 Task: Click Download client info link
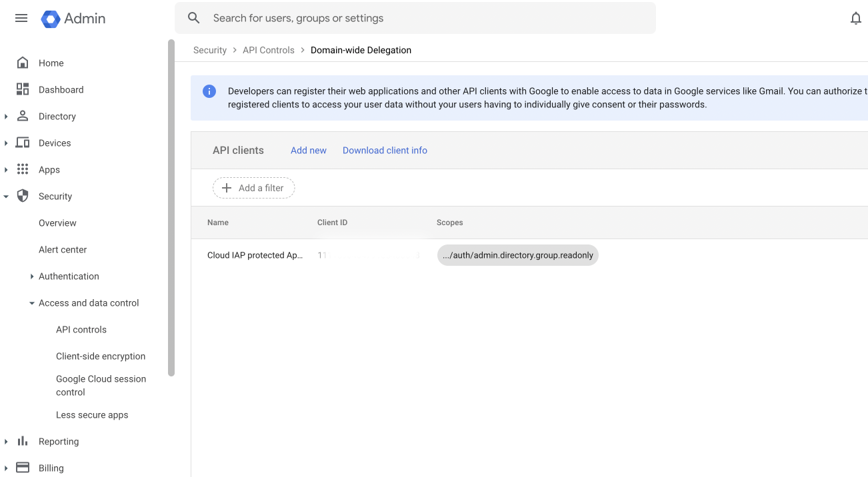385,151
